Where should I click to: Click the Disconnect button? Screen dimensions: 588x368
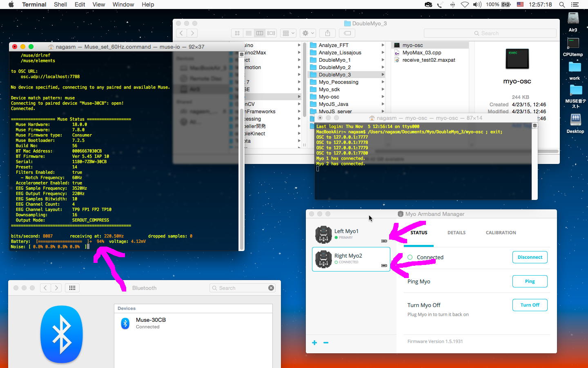(530, 257)
